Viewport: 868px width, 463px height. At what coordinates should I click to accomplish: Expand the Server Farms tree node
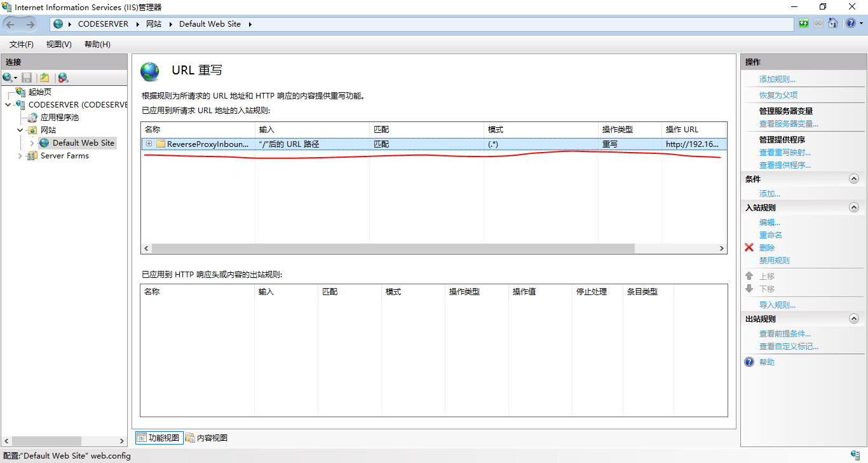point(20,156)
